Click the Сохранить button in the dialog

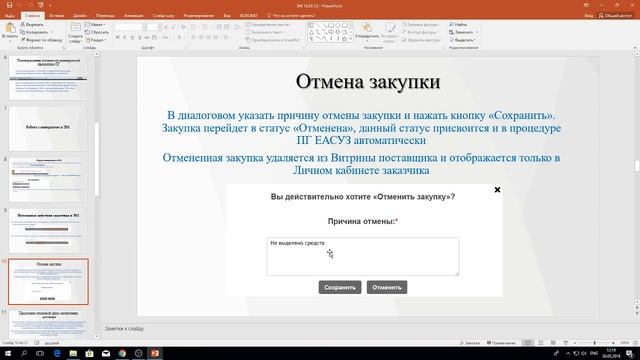click(340, 287)
